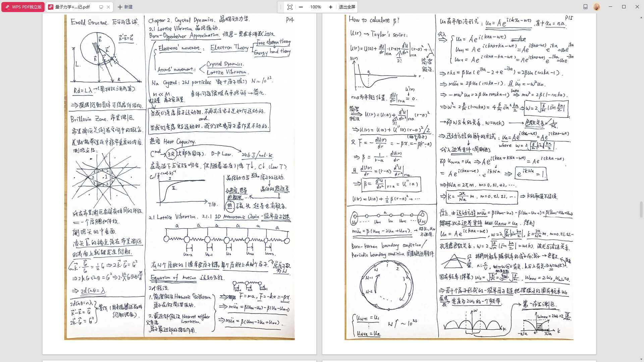
Task: Close the 量子力学 pdf tab
Action: (x=108, y=7)
